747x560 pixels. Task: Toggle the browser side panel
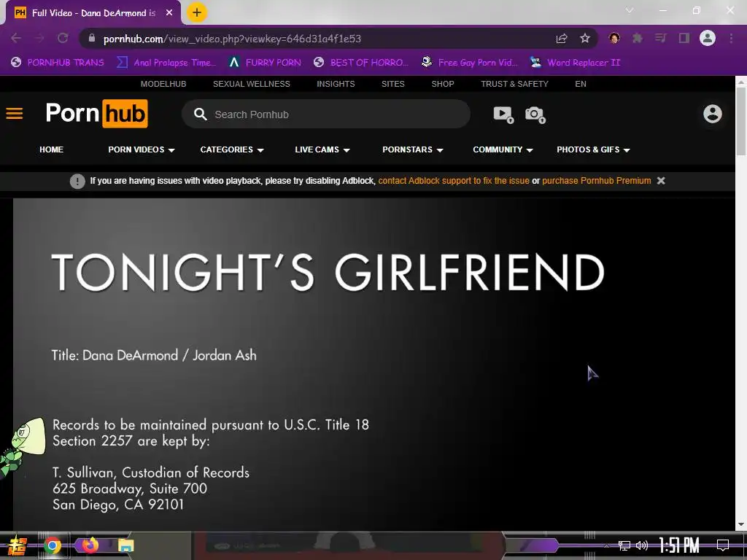684,38
